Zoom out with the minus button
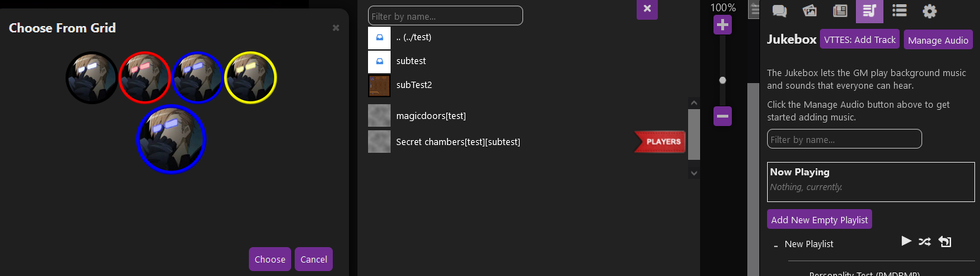The width and height of the screenshot is (980, 276). 723,116
